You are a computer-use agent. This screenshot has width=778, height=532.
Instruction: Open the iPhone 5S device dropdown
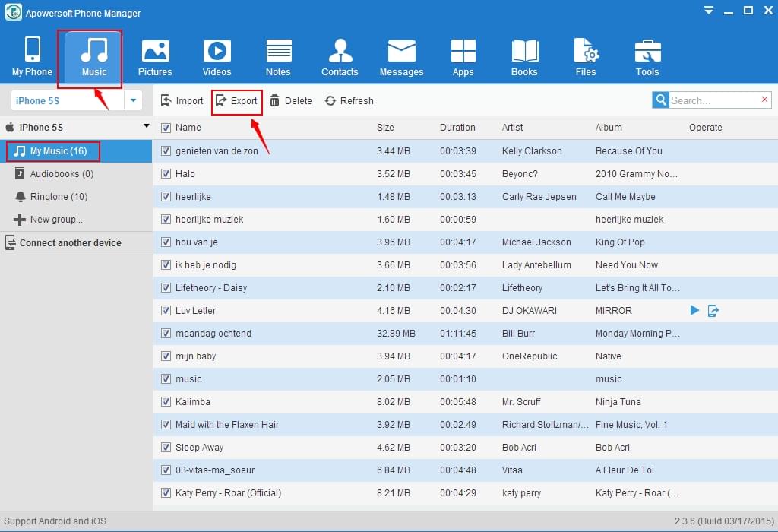click(x=133, y=100)
